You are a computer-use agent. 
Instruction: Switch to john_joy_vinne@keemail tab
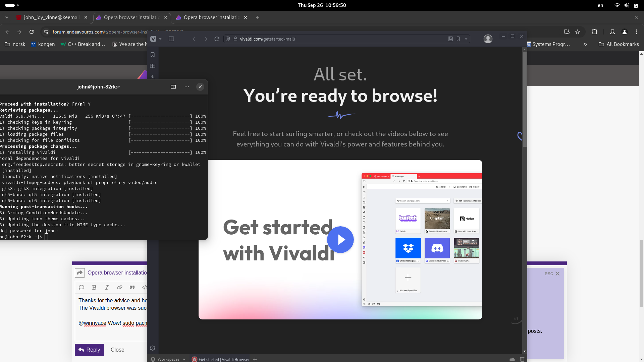52,17
